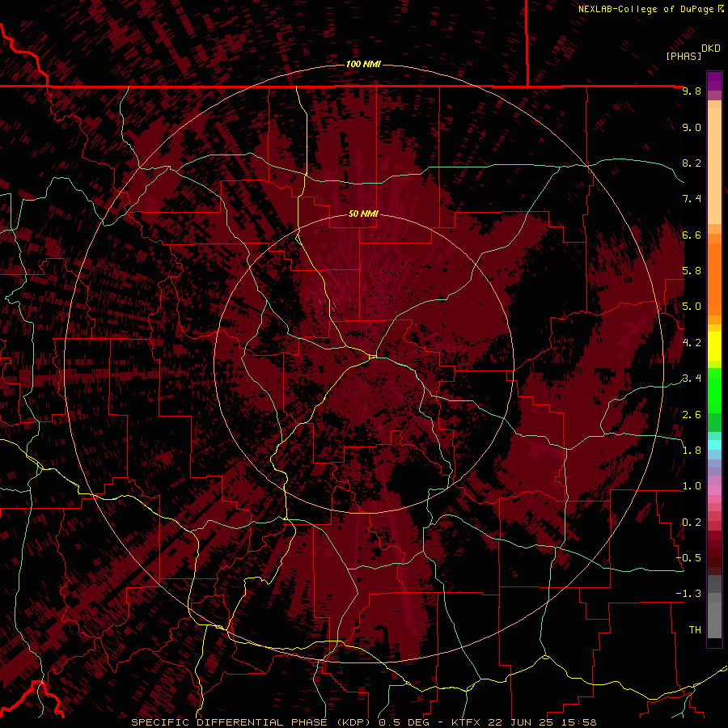This screenshot has width=728, height=728.
Task: Select the 5.8 scale value
Action: pyautogui.click(x=692, y=271)
